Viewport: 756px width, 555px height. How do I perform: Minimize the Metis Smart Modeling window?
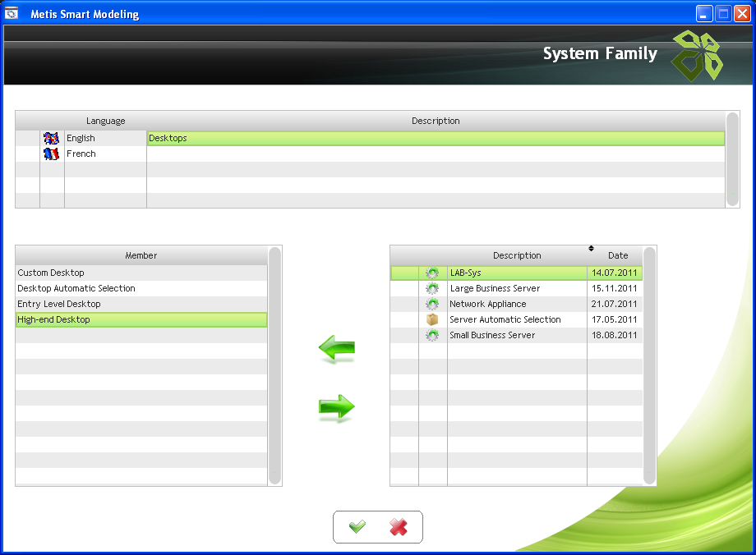click(704, 13)
